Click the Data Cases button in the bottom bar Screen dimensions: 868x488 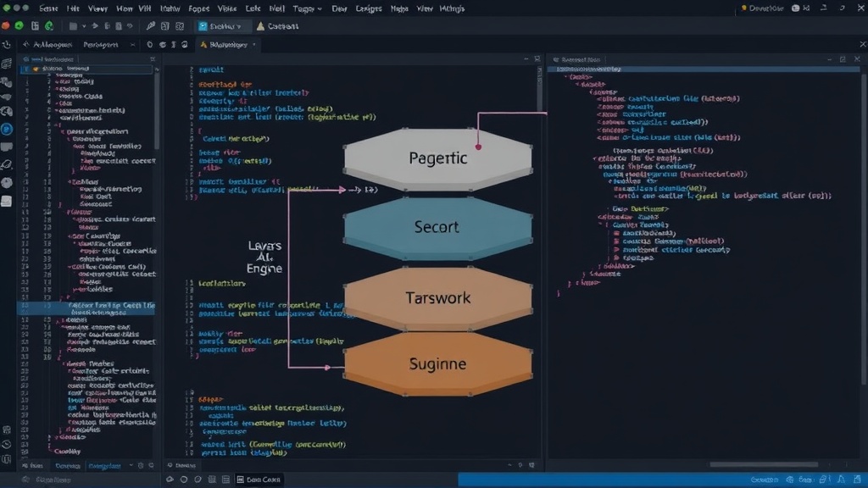point(259,480)
